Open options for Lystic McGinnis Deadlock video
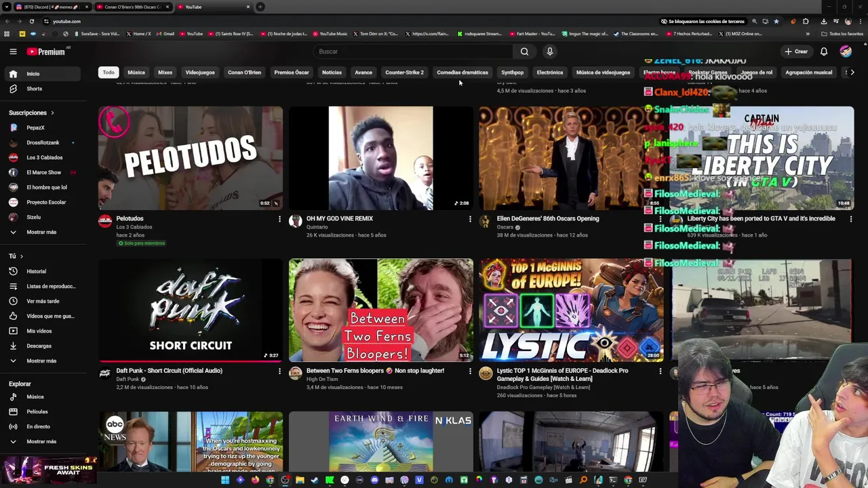868x488 pixels. 660,371
